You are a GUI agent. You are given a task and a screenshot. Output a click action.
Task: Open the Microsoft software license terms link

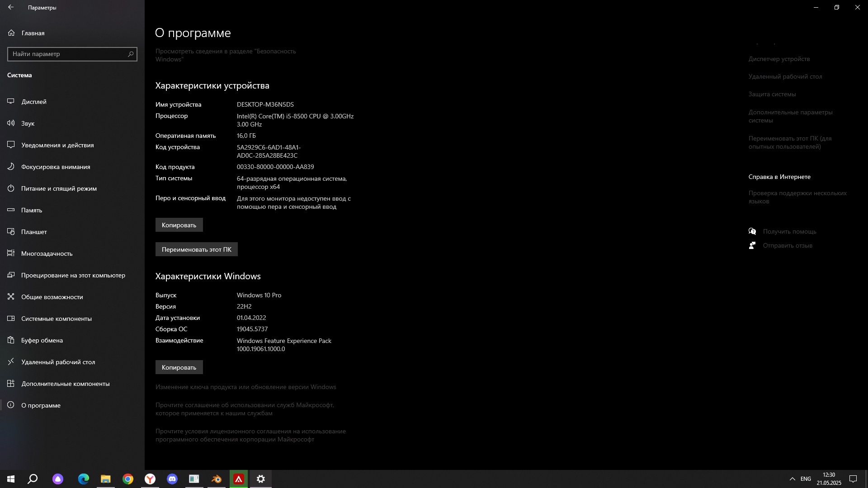(x=250, y=435)
